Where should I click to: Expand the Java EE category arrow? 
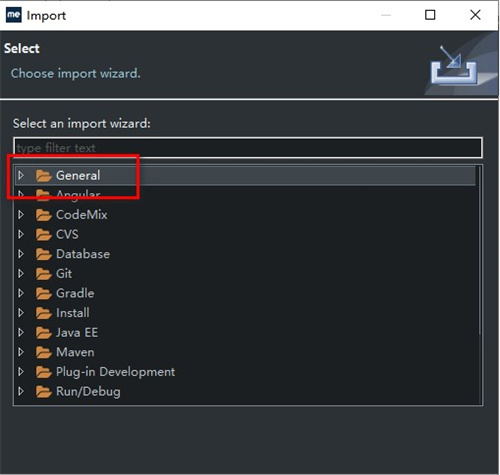[21, 332]
